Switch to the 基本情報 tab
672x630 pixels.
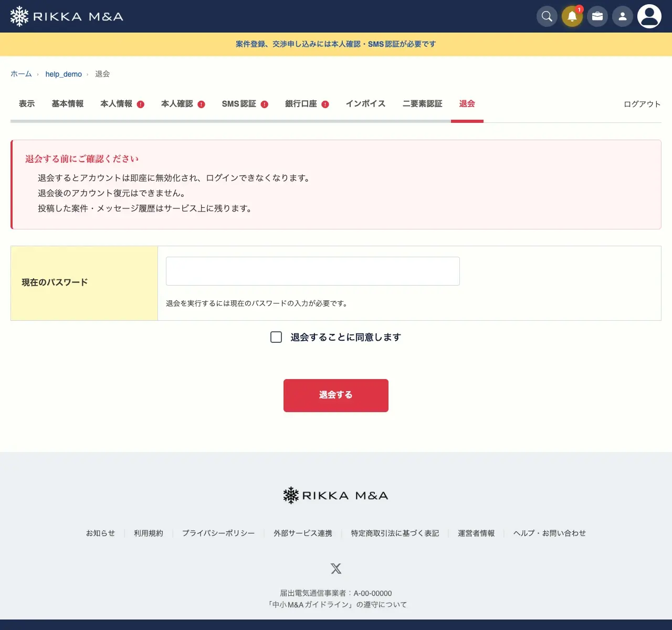point(68,104)
